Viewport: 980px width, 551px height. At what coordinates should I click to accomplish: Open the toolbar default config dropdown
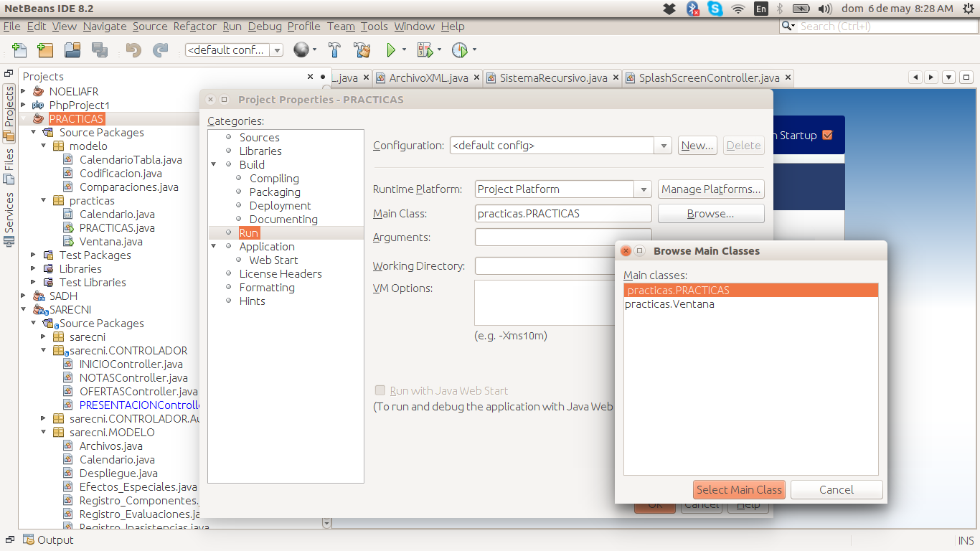tap(277, 50)
